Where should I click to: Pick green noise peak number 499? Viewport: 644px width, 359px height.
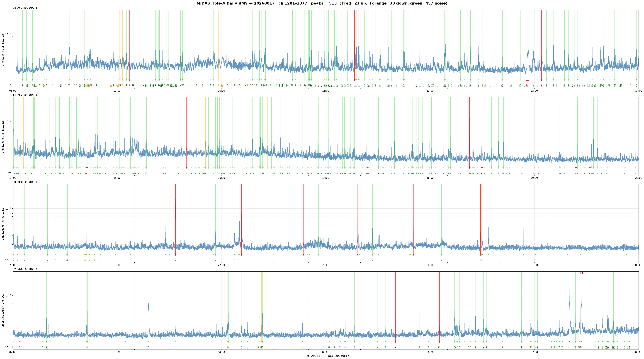click(x=595, y=347)
